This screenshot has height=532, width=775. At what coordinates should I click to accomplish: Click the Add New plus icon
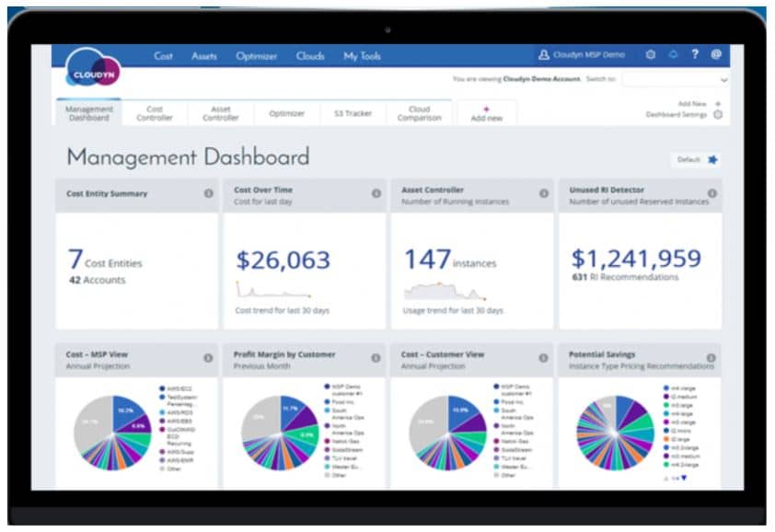[x=718, y=103]
